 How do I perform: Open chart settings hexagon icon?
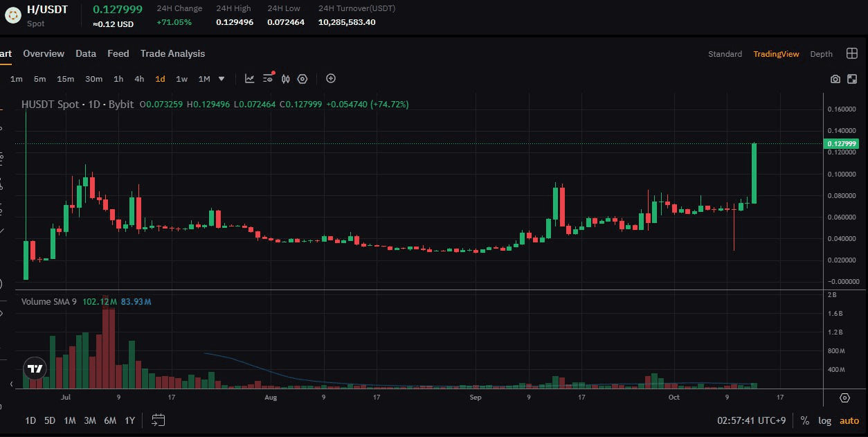(302, 79)
